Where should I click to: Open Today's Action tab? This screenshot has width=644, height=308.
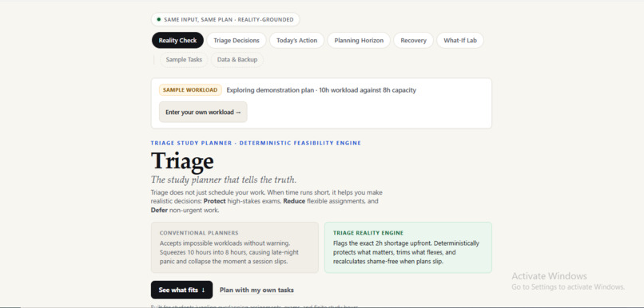(296, 40)
